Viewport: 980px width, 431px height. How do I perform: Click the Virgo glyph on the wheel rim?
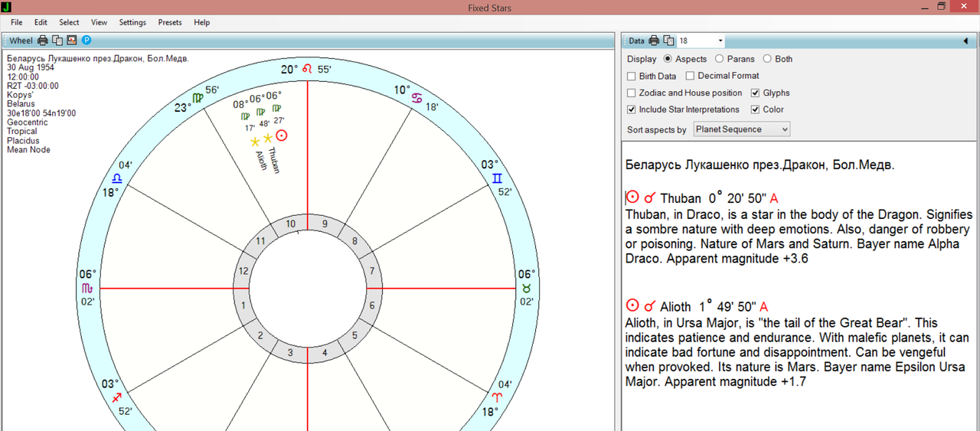pyautogui.click(x=198, y=99)
